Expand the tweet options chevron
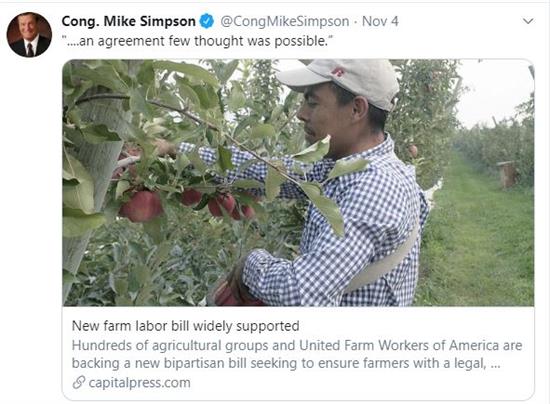This screenshot has height=404, width=550. pyautogui.click(x=528, y=21)
